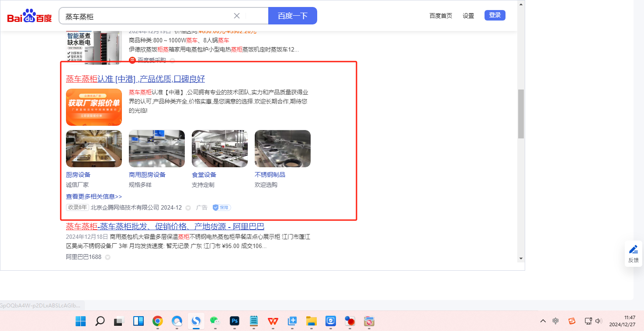Open Google Chrome from the taskbar
This screenshot has height=331, width=644.
coord(158,321)
